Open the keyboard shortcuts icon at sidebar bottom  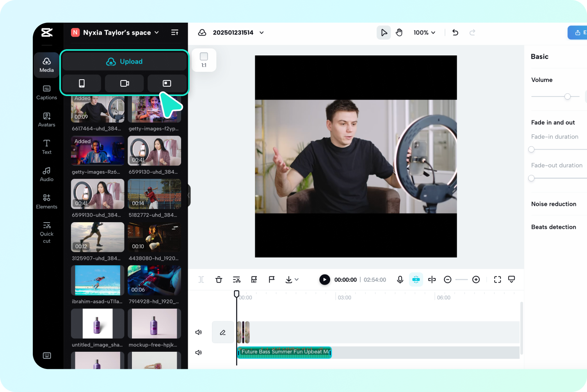click(x=46, y=355)
